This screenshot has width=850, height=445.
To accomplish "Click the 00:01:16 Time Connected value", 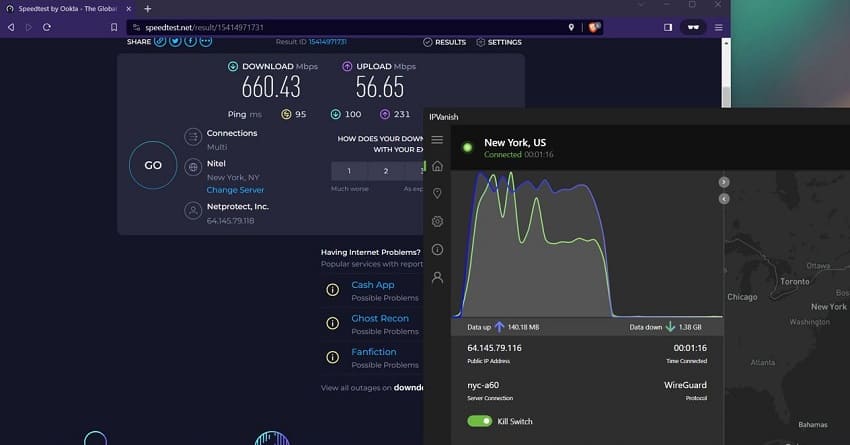I will pyautogui.click(x=690, y=348).
